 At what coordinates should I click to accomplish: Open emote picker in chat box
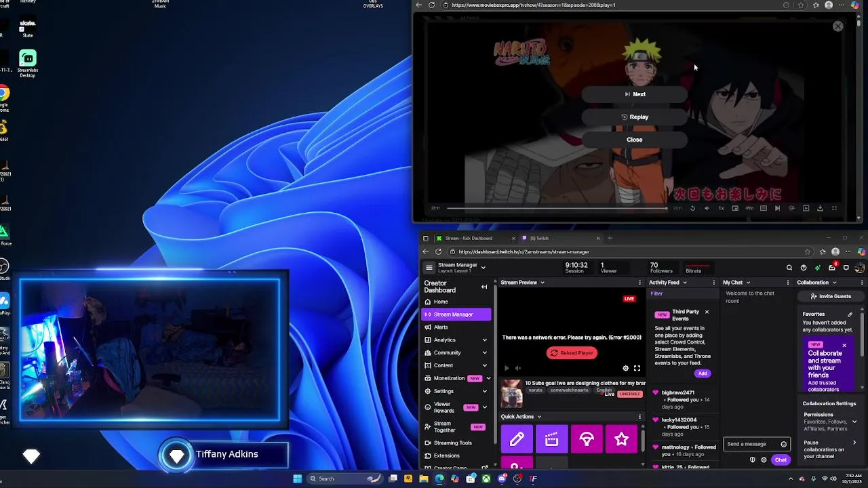tap(783, 445)
